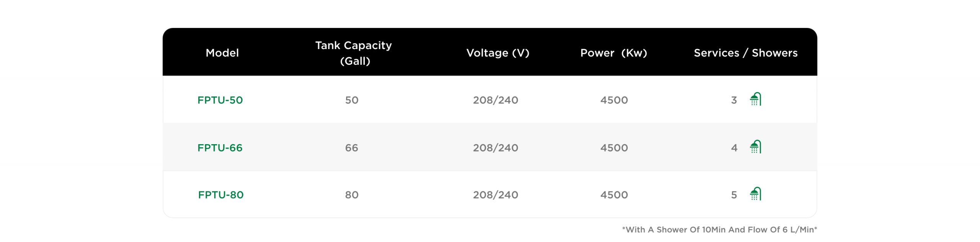Screen dimensions: 980x242
Task: Open the FPTU-66 model link
Action: (220, 148)
